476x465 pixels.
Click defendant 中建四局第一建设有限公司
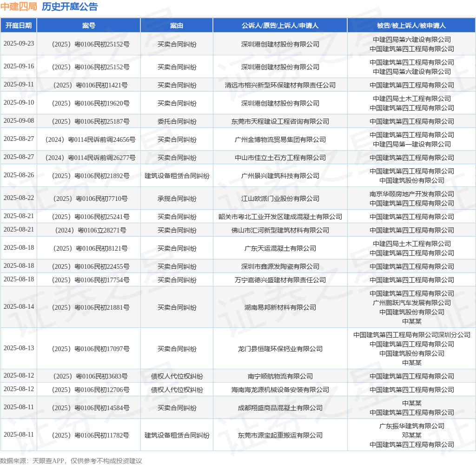(x=411, y=144)
